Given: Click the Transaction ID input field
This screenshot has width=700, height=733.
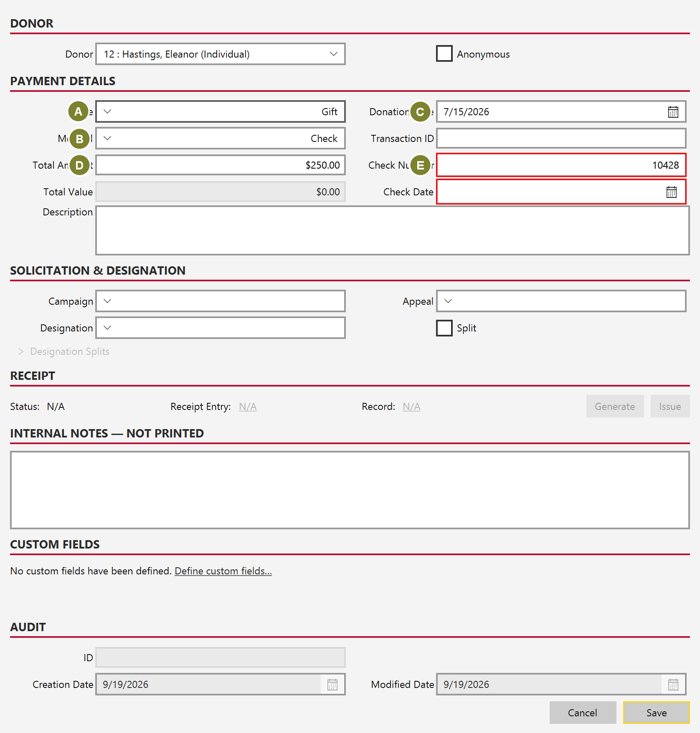Looking at the screenshot, I should (561, 139).
